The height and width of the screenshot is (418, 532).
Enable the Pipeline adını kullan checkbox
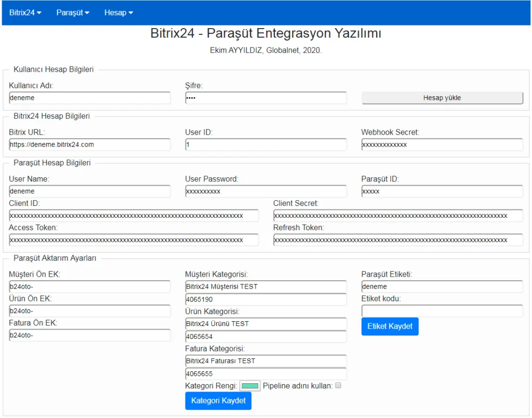click(x=338, y=386)
